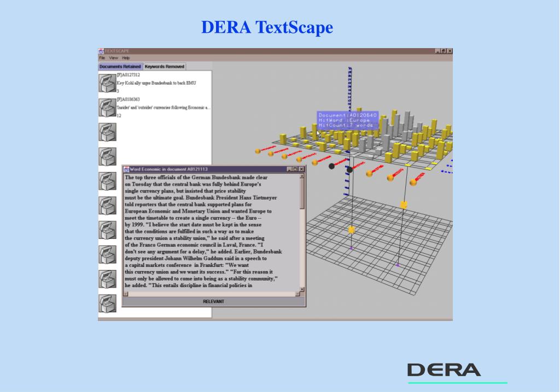Screen dimensions: 560x392
Task: Click the box icon beside document A0127312
Action: (107, 83)
